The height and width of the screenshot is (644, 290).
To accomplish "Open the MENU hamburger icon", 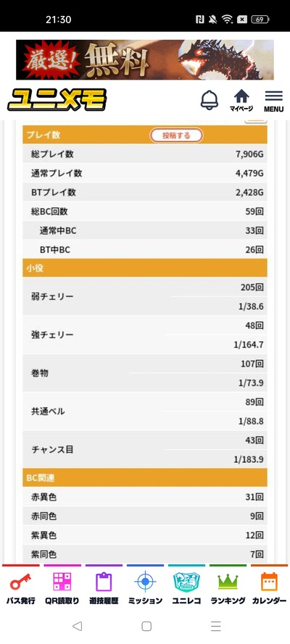I will coord(273,101).
